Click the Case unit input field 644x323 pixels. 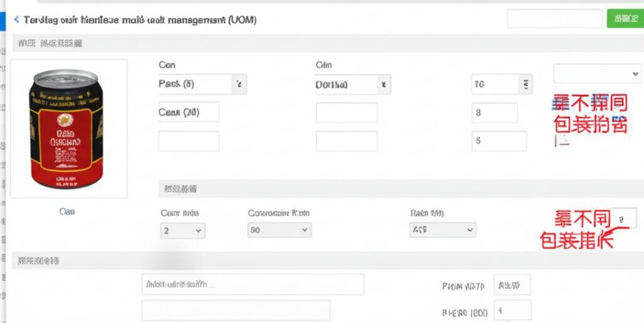pyautogui.click(x=189, y=112)
